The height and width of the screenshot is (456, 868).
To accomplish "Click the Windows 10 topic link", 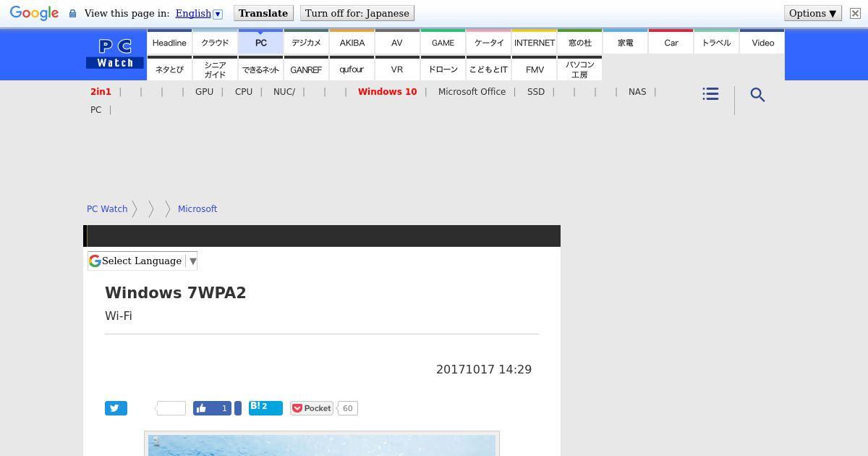I will click(x=387, y=92).
